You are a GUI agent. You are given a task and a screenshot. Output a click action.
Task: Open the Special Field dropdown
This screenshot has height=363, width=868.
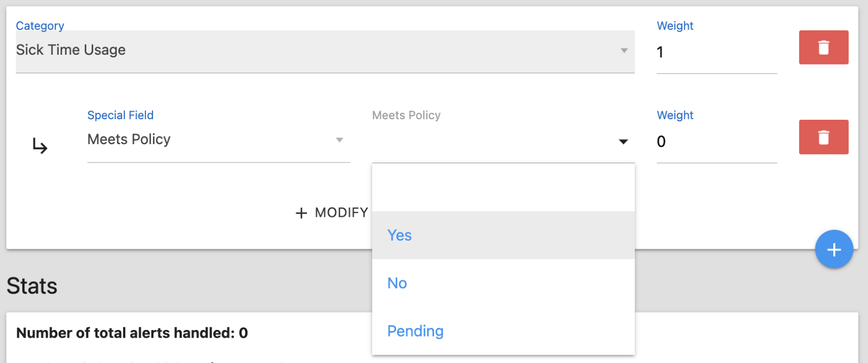[x=217, y=140]
